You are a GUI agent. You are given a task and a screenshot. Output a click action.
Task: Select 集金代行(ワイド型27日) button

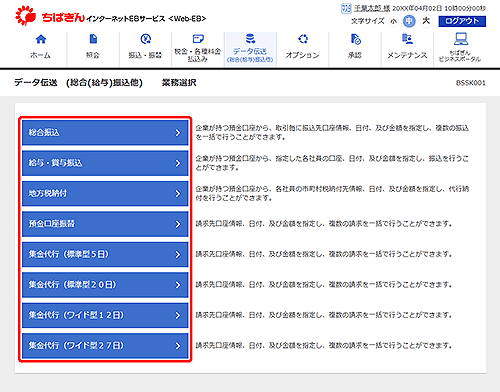coord(105,346)
